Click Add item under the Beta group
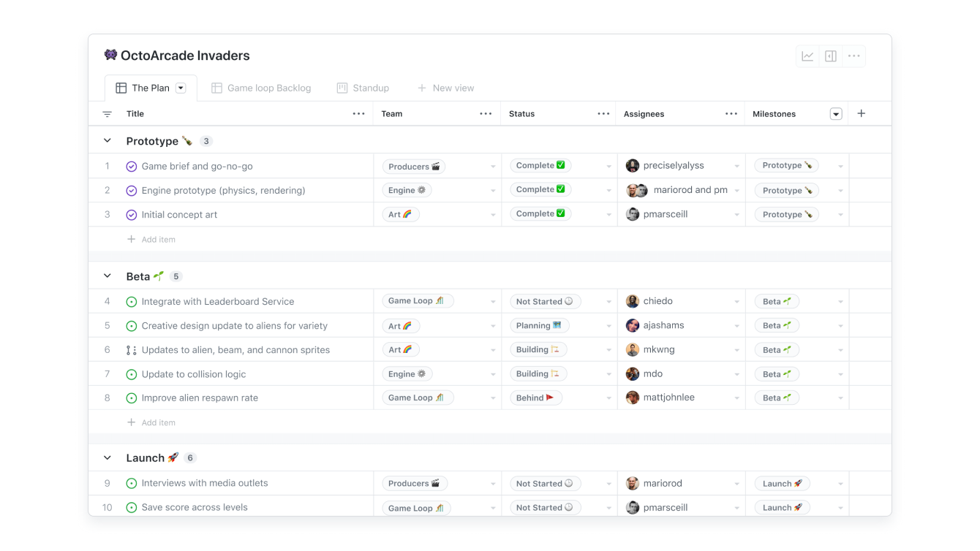The width and height of the screenshot is (980, 551). coord(151,422)
